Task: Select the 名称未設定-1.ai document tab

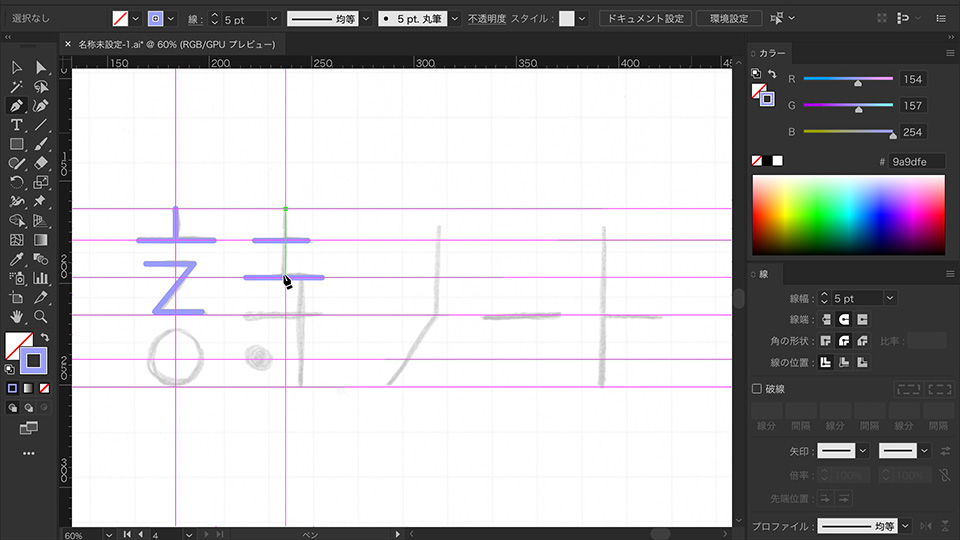Action: click(176, 45)
